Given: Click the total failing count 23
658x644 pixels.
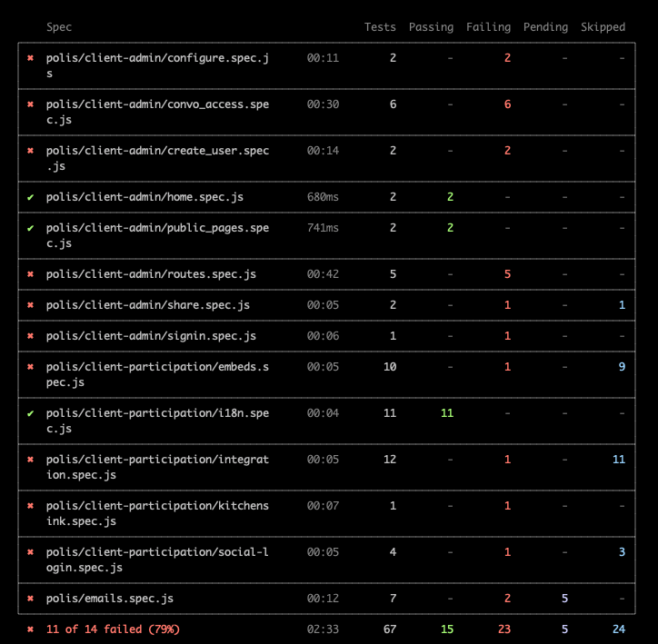Looking at the screenshot, I should [504, 629].
